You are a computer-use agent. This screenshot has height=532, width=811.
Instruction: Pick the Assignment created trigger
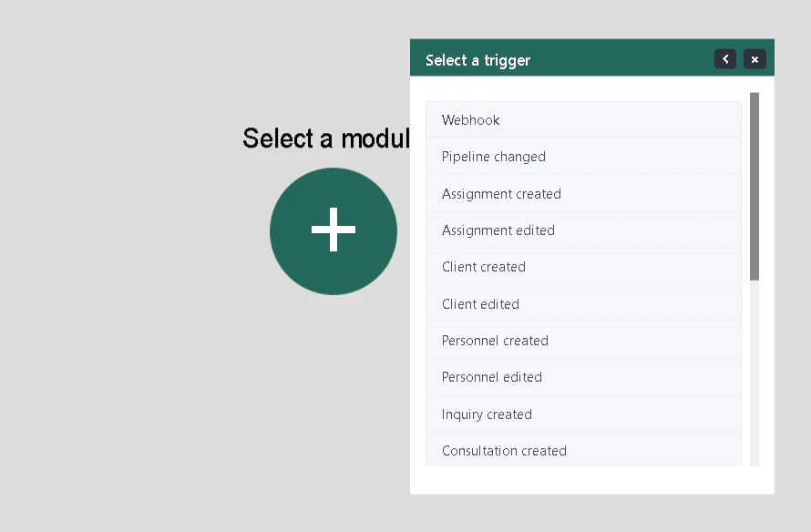583,194
